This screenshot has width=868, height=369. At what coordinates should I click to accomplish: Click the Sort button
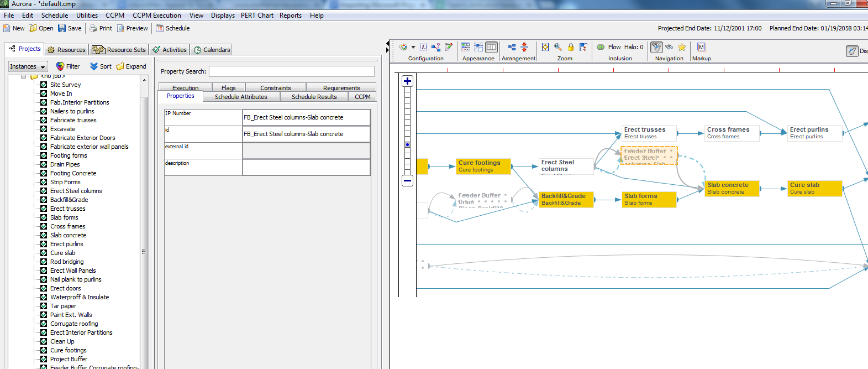[101, 66]
